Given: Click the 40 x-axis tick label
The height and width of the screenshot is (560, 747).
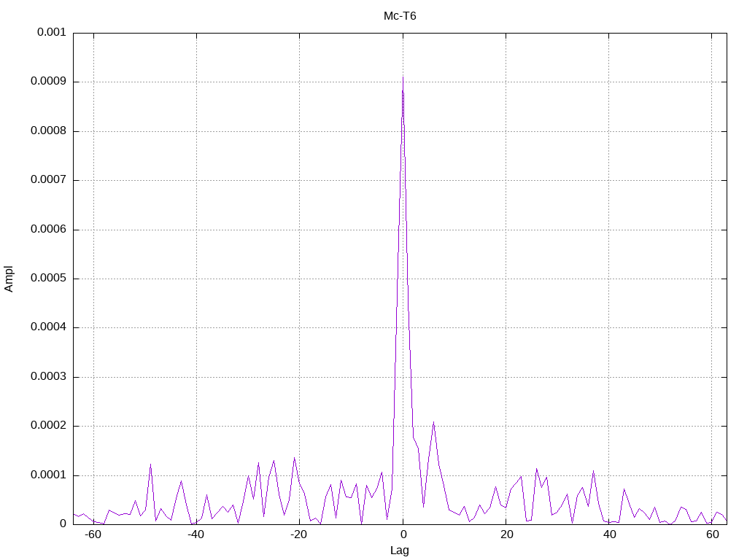Looking at the screenshot, I should (609, 534).
